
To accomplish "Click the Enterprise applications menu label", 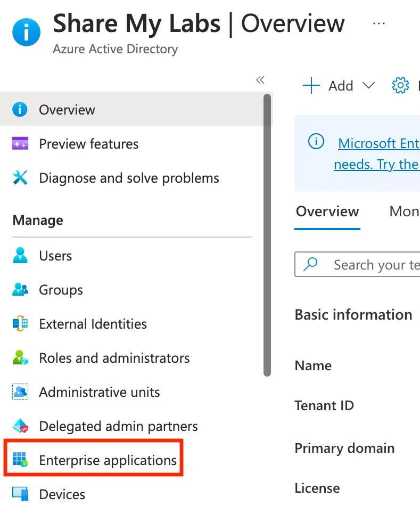I will click(x=108, y=460).
